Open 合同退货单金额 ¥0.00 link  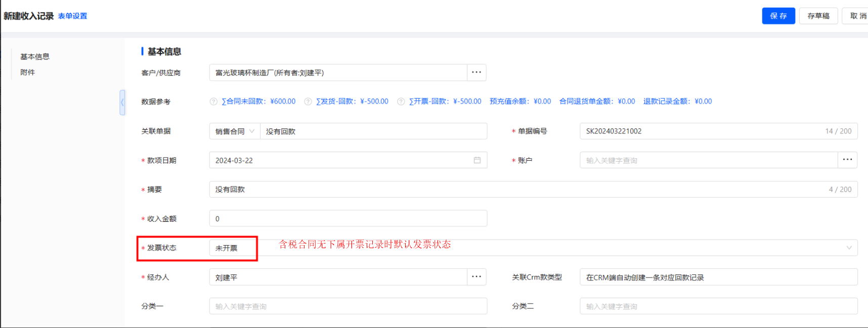coord(597,102)
